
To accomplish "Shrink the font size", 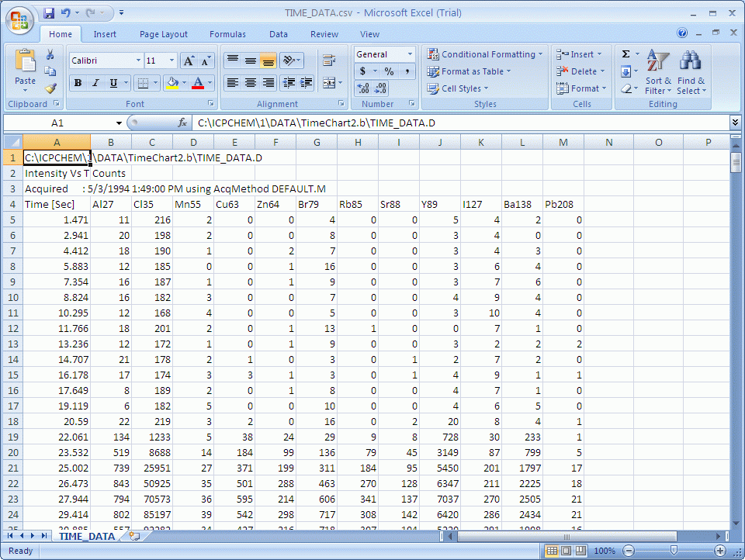I will pyautogui.click(x=205, y=60).
